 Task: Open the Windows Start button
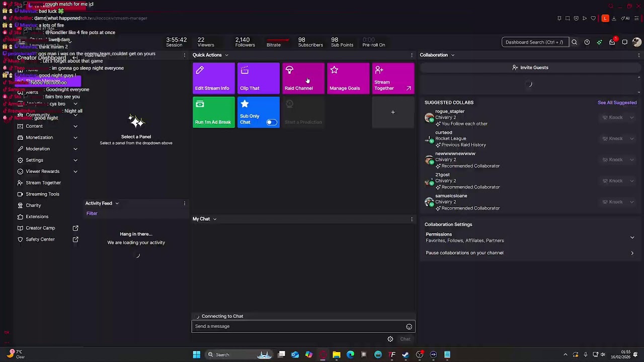[197, 355]
